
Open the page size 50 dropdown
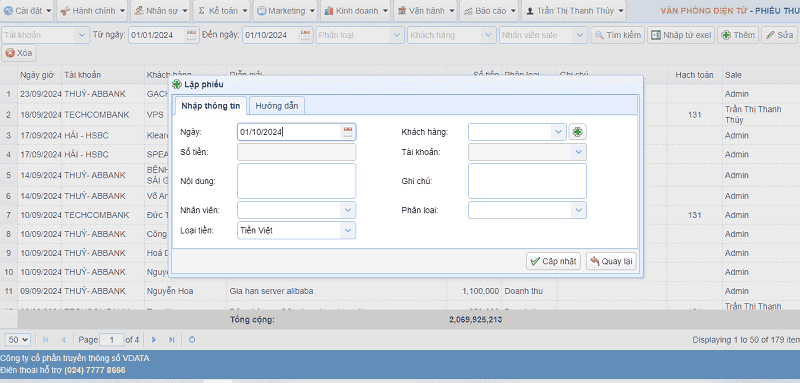tap(18, 340)
